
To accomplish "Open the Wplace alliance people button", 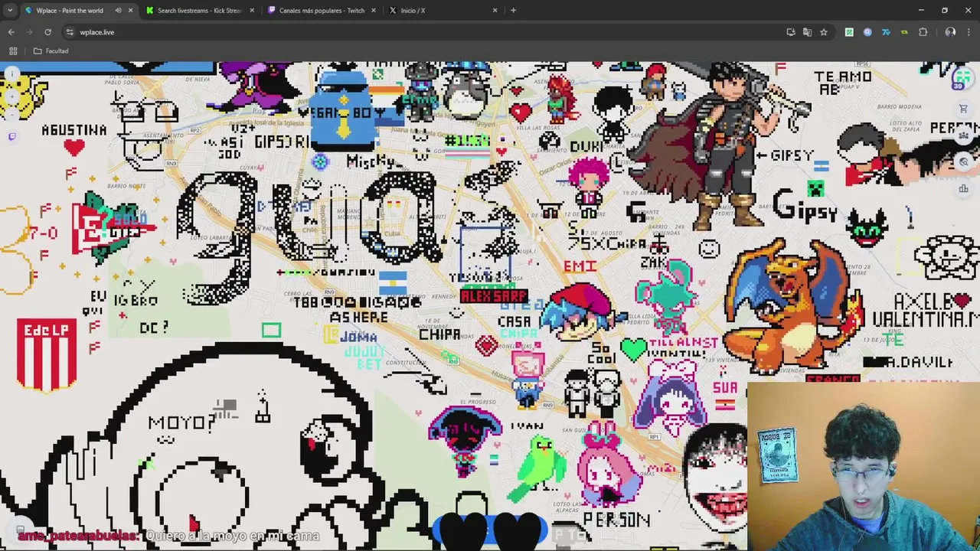I will (x=963, y=135).
